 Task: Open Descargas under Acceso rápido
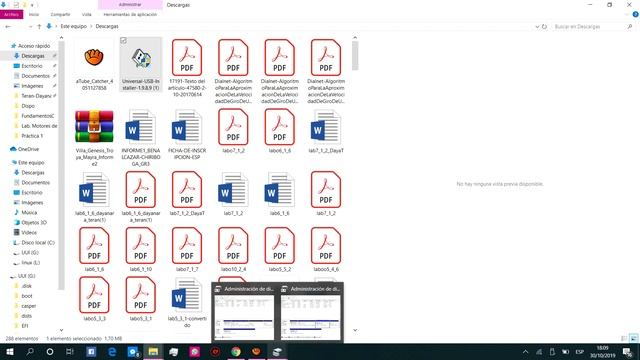click(33, 56)
